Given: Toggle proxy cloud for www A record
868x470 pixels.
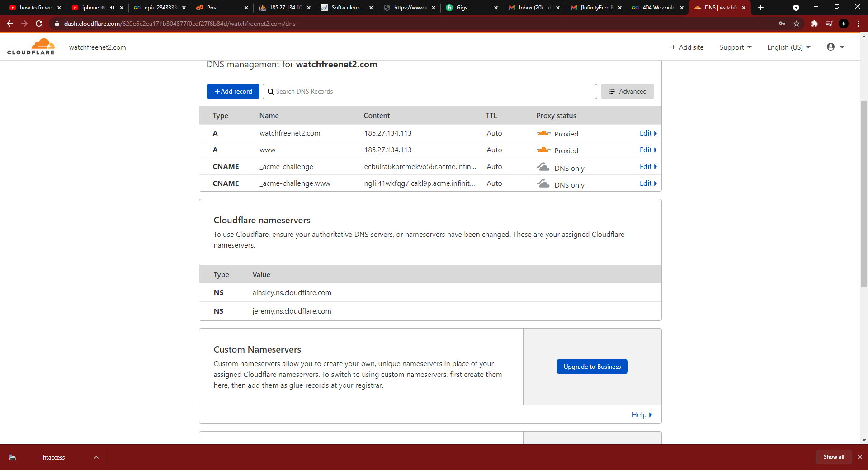Looking at the screenshot, I should (x=543, y=150).
